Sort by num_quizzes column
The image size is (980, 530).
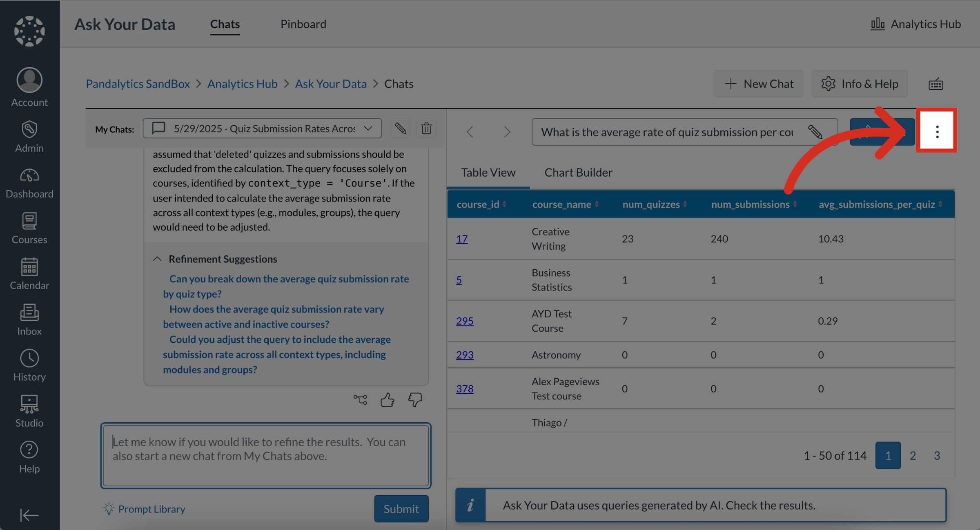pos(655,204)
